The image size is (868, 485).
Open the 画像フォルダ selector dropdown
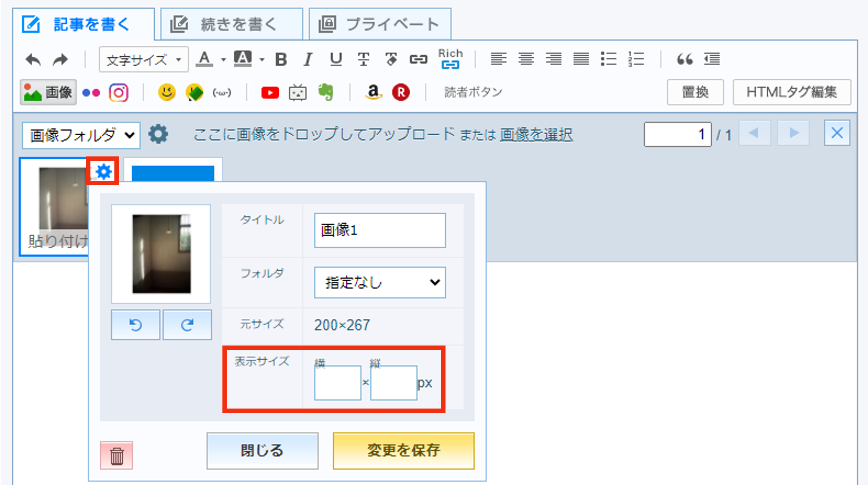click(81, 135)
